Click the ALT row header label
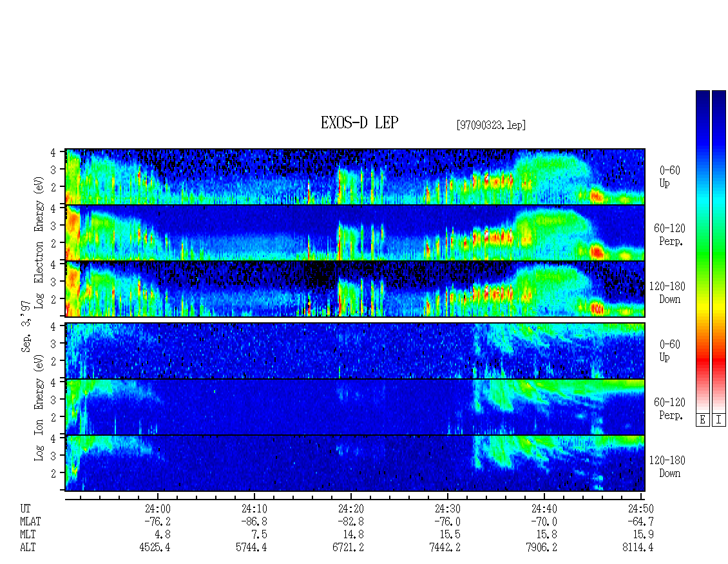 tap(28, 547)
